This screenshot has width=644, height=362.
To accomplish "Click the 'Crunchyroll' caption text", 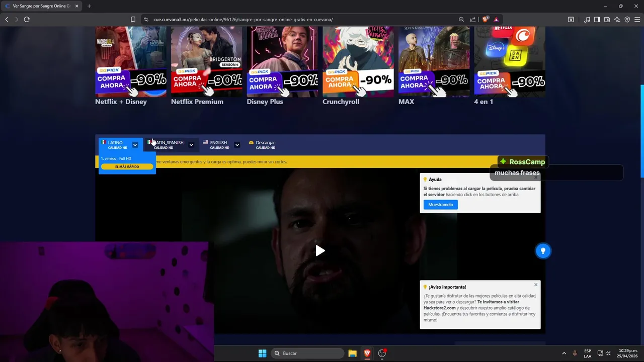I will (x=341, y=102).
